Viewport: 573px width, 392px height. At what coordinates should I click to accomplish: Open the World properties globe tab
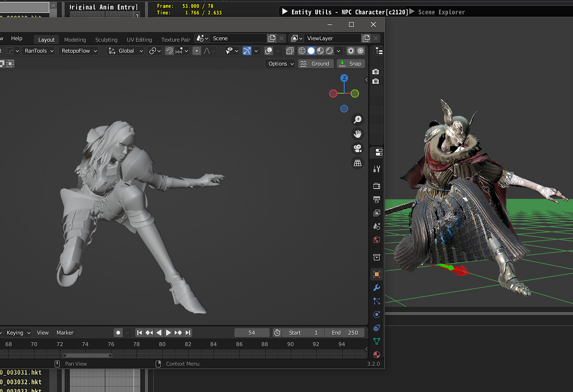[377, 240]
